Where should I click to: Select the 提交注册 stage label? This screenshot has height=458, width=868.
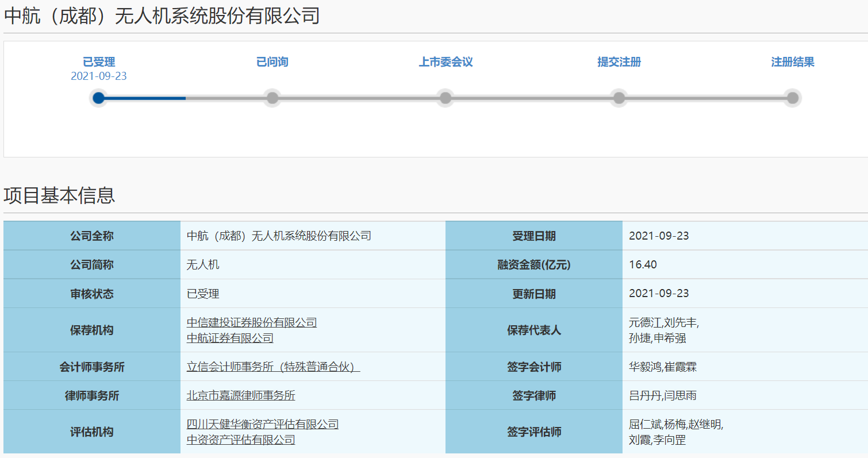click(619, 62)
